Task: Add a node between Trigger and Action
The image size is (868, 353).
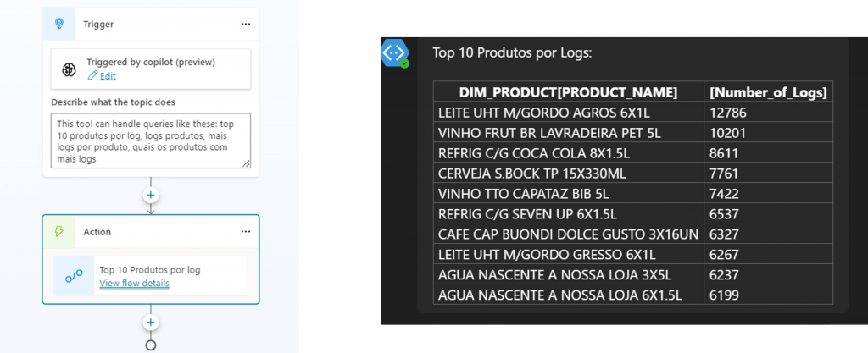Action: (x=151, y=195)
